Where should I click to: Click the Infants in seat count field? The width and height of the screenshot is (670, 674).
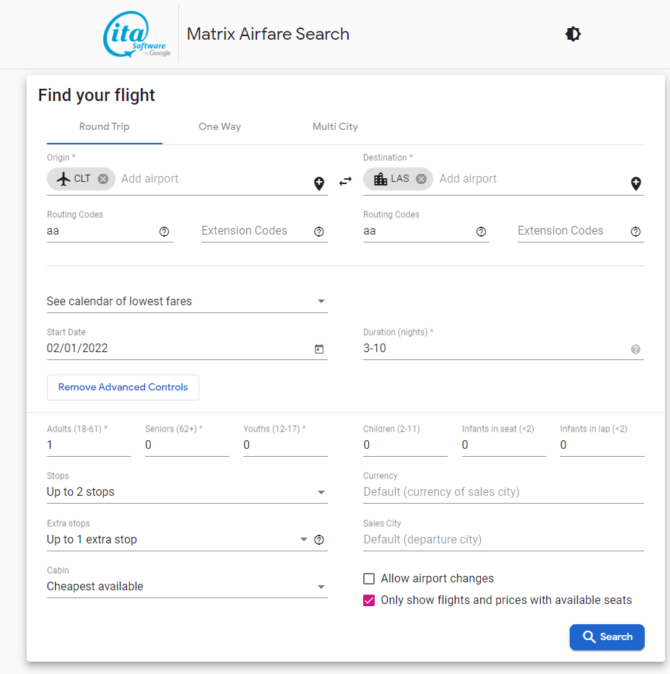pyautogui.click(x=504, y=445)
